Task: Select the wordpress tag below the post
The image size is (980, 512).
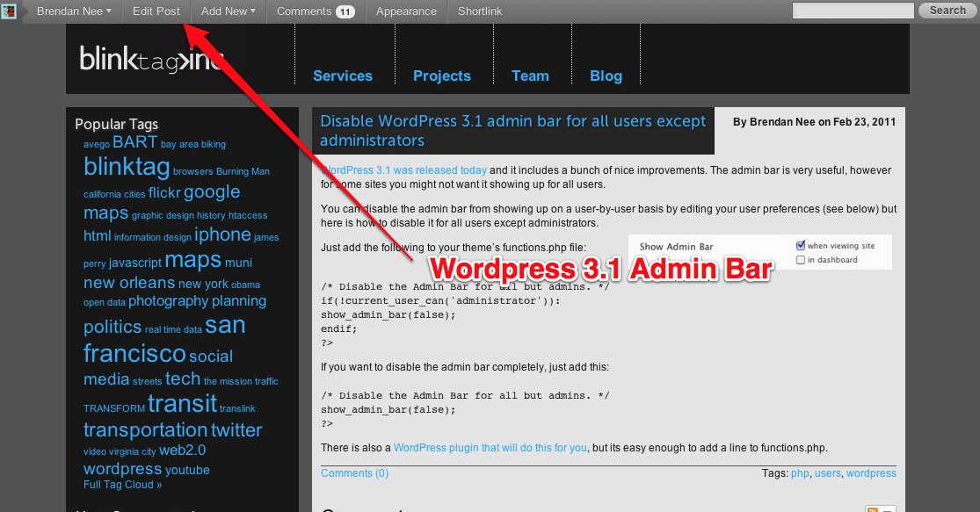Action: tap(871, 473)
